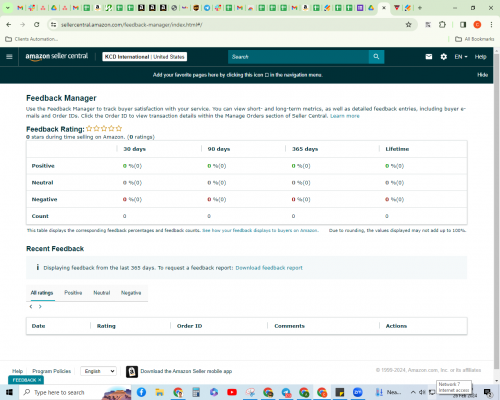
Task: Open the settings gear icon
Action: pos(444,57)
